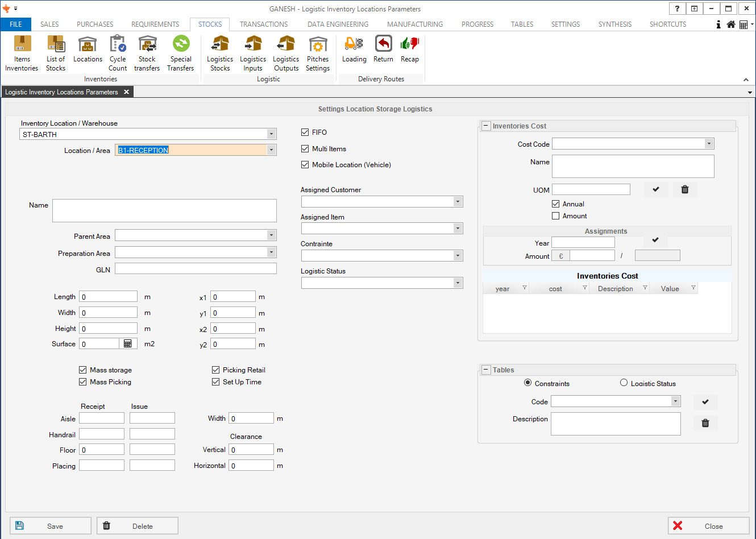Click into the GLN input field
The image size is (756, 539).
pos(196,269)
